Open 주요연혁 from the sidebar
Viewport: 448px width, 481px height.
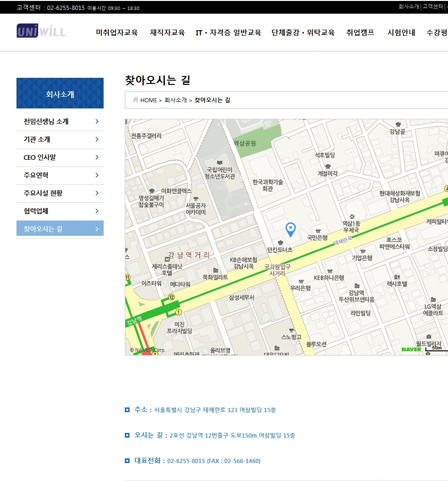(60, 175)
